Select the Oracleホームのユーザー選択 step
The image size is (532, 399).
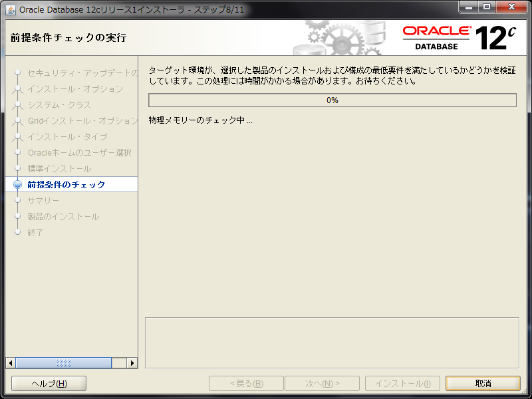tap(79, 153)
